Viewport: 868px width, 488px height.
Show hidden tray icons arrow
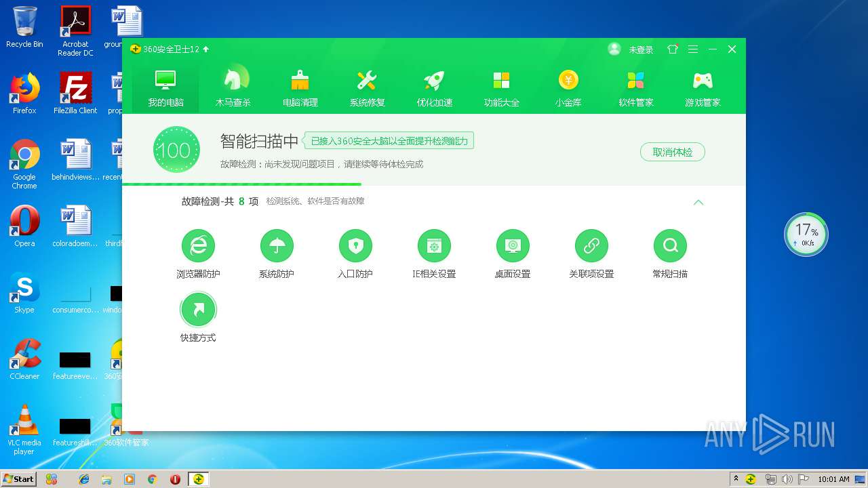(x=736, y=479)
